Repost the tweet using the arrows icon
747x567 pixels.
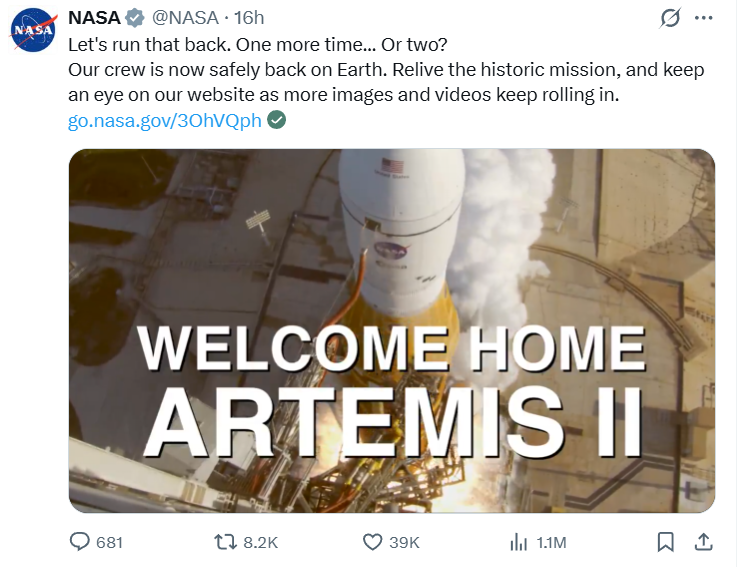(225, 542)
